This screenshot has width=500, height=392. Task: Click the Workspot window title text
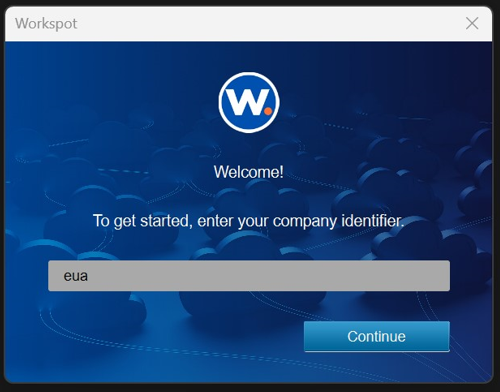[x=46, y=24]
